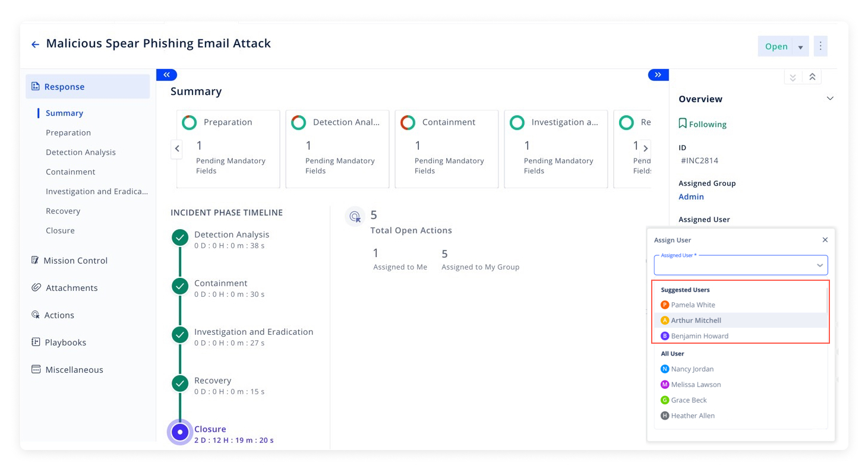Screen dimensions: 868x469
Task: Open the Attachments section
Action: [71, 288]
